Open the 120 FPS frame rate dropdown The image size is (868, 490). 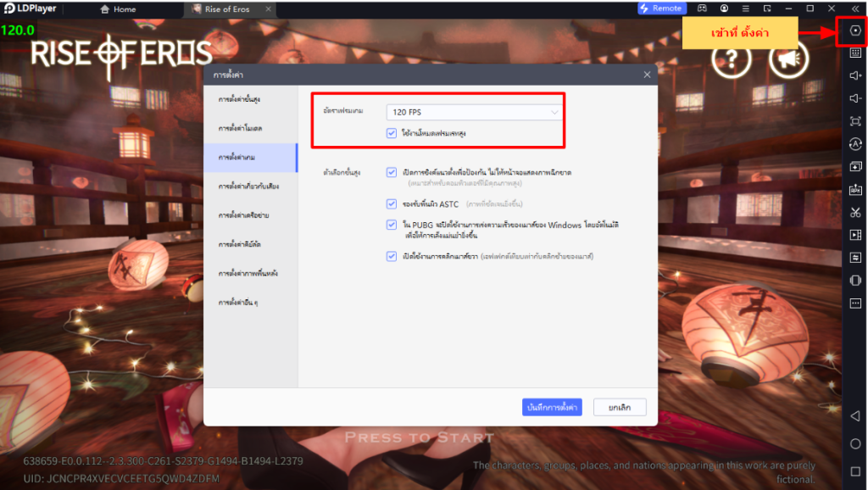[x=475, y=112]
